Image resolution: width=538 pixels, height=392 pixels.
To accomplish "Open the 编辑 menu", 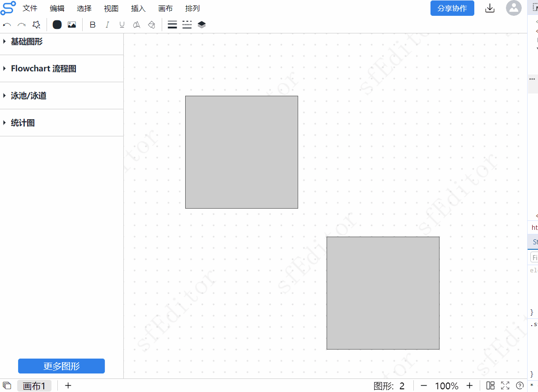I will point(57,8).
